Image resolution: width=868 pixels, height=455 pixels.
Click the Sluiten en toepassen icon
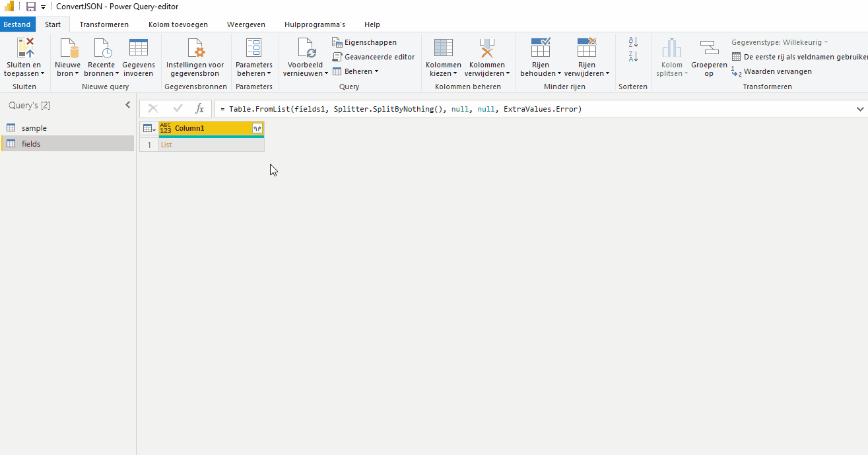pyautogui.click(x=25, y=48)
